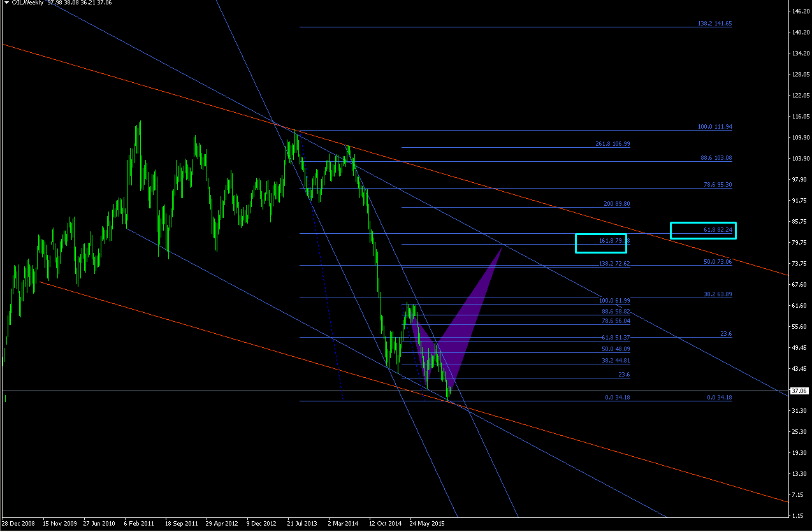Image resolution: width=812 pixels, height=532 pixels.
Task: Select the 38.2 63.89 Fibonacci label
Action: 718,294
